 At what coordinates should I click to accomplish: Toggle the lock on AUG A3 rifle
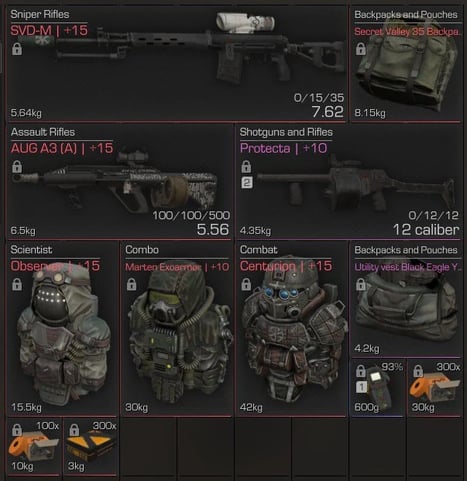[x=17, y=166]
